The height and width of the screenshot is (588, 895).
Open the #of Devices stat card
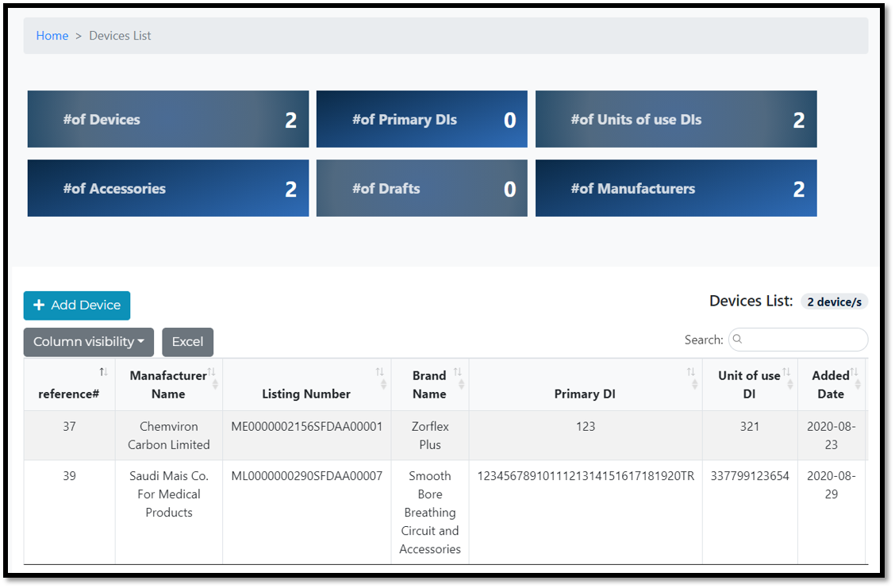(x=168, y=119)
